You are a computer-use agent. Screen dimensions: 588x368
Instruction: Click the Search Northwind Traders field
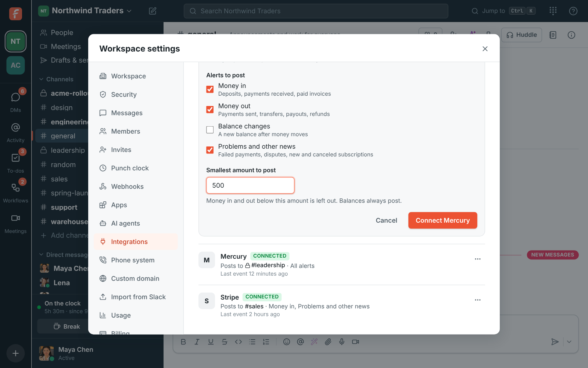point(316,11)
